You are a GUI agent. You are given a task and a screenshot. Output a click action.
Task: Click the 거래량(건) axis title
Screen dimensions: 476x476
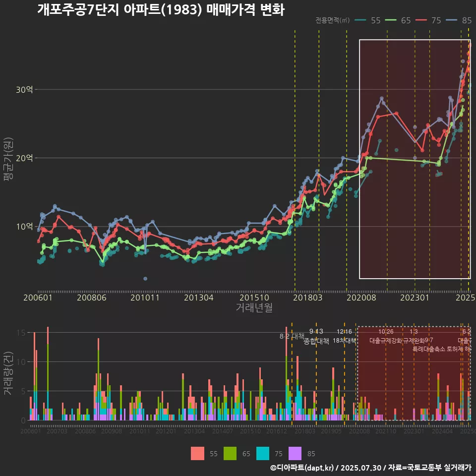(8, 373)
